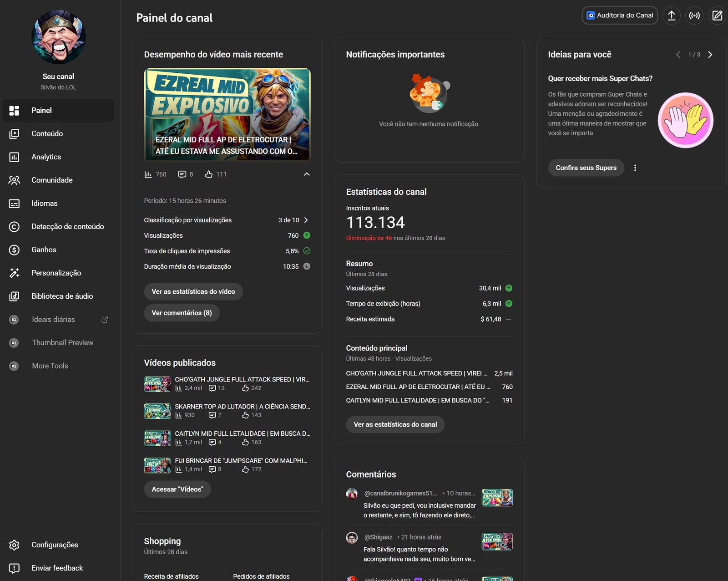Open CHO'GATH JUNGLE in Conteúdo principal list

(x=417, y=373)
